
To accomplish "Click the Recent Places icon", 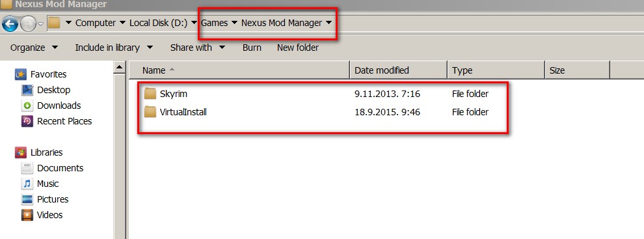I will click(x=27, y=121).
